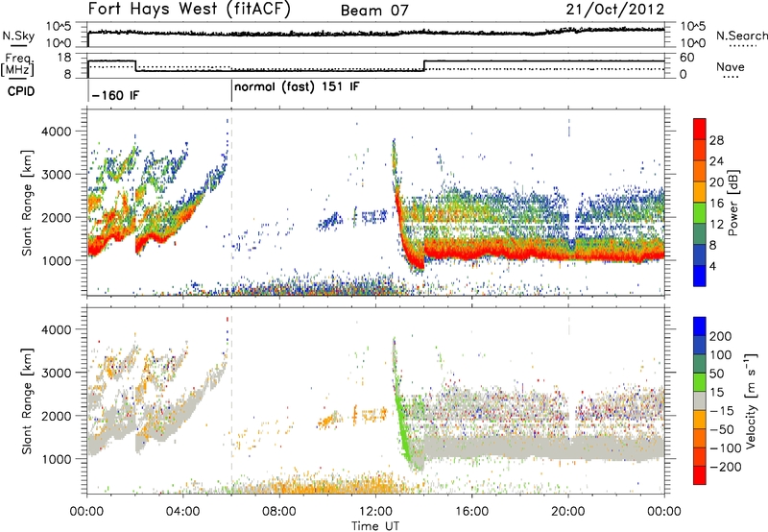Screen dimensions: 768x532
Task: Click the '08:00' time axis tick label
Action: click(279, 512)
